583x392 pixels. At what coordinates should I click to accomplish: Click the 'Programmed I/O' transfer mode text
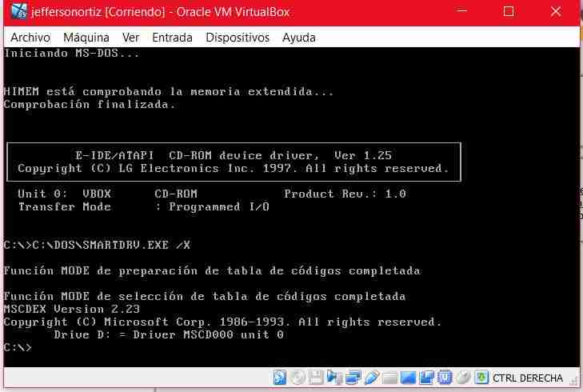[x=219, y=206]
